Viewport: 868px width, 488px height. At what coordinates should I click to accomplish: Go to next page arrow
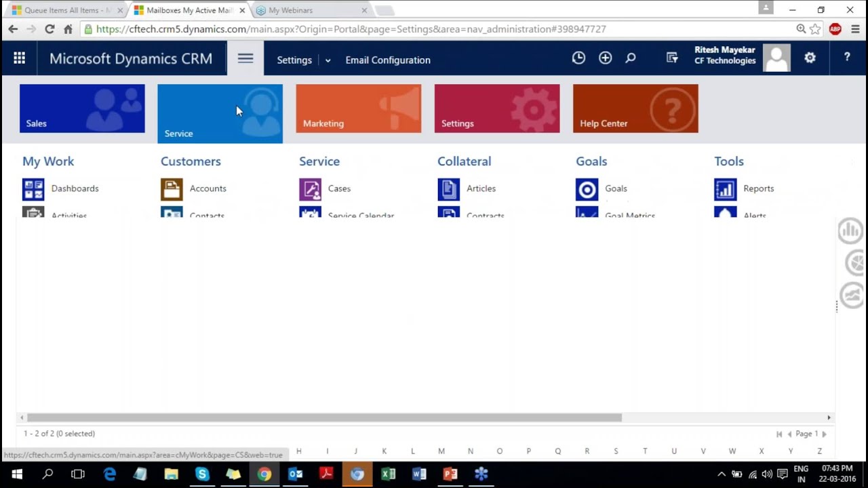click(x=824, y=434)
